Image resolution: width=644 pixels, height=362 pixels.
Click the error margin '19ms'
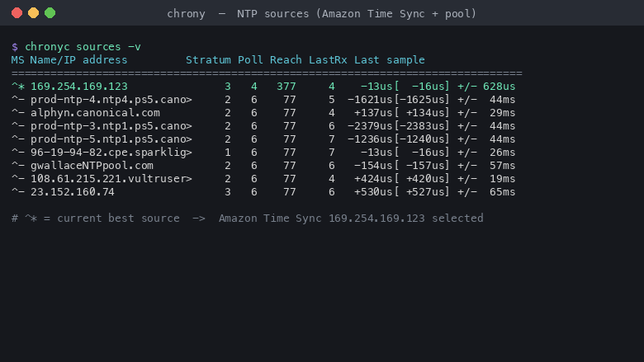[502, 178]
